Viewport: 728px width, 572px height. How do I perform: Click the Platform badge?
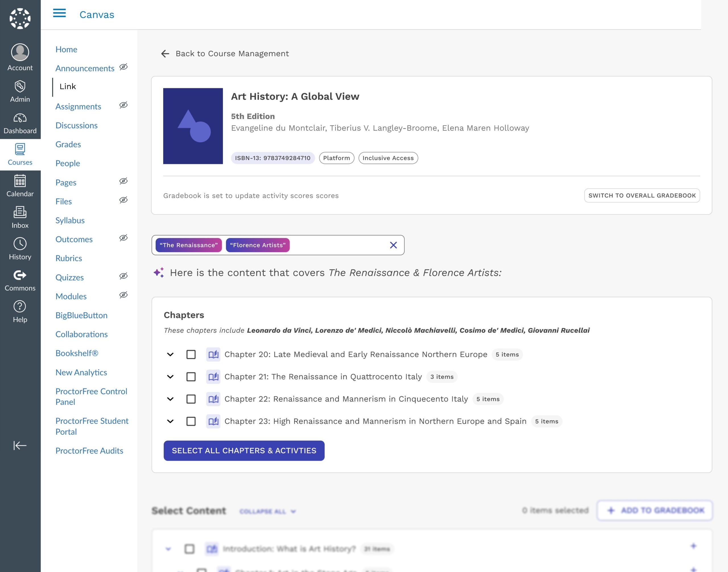[337, 158]
